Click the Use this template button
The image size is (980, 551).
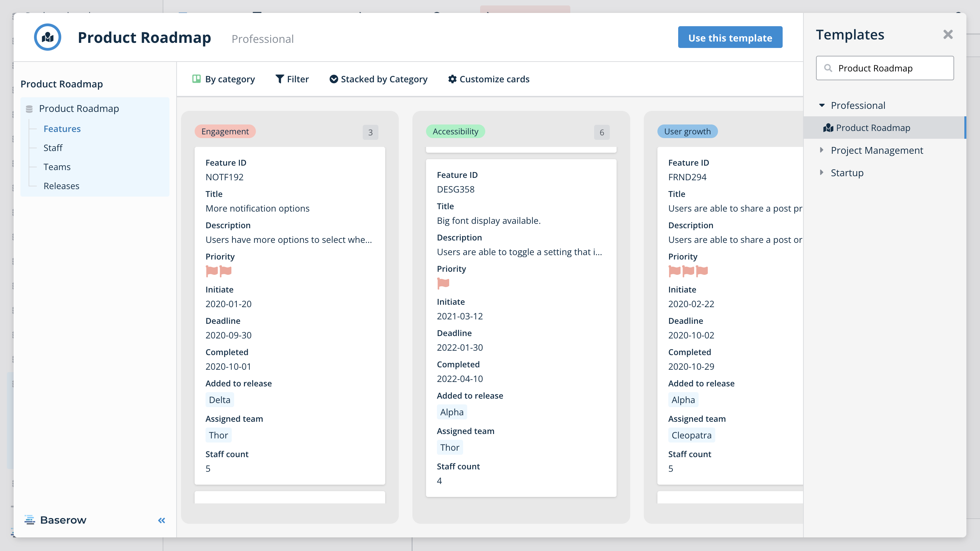pos(729,37)
